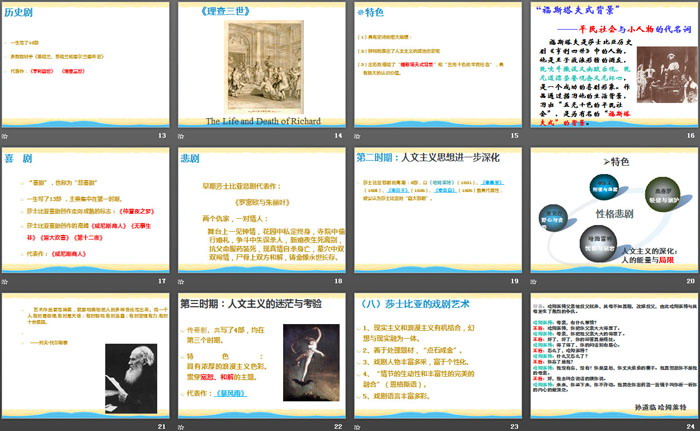700x431 pixels.
Task: Click the animation star under slide 18
Action: (181, 281)
